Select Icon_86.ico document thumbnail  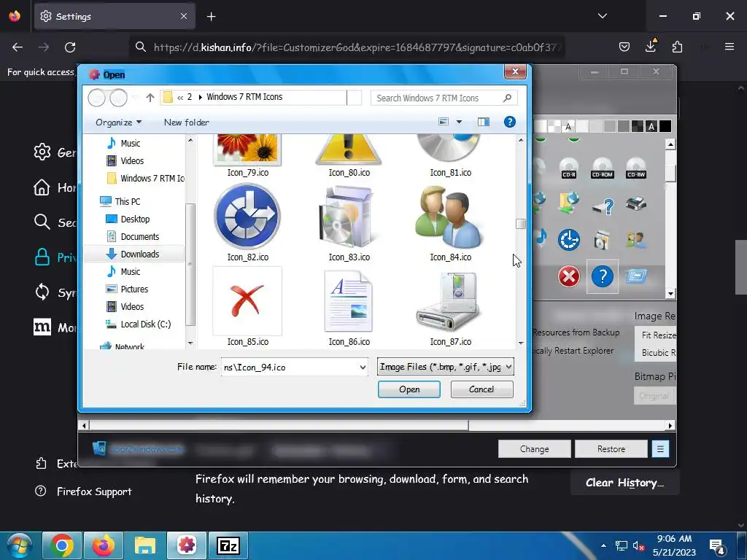coord(348,301)
